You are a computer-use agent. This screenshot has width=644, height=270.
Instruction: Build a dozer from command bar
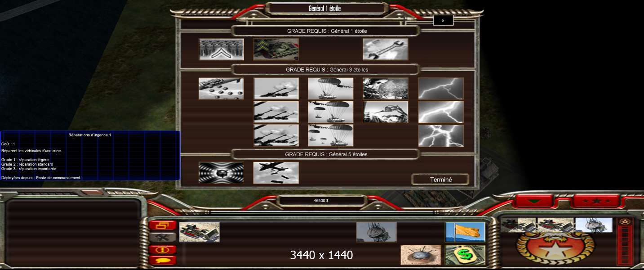point(200,232)
